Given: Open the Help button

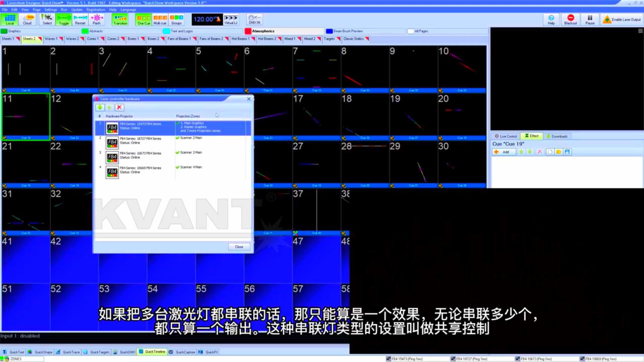Looking at the screenshot, I should pyautogui.click(x=551, y=19).
